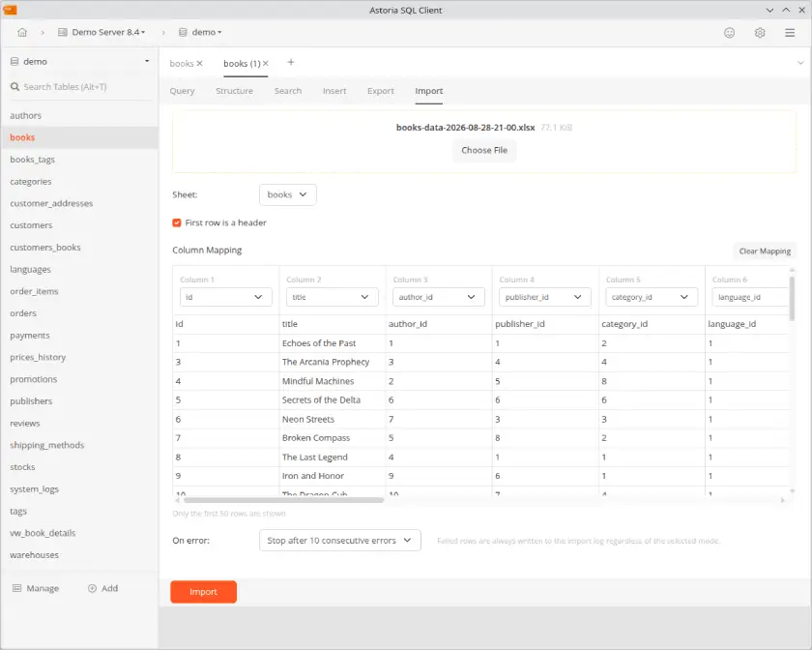
Task: Click 'The Arcania Prophecy' cell
Action: 332,362
